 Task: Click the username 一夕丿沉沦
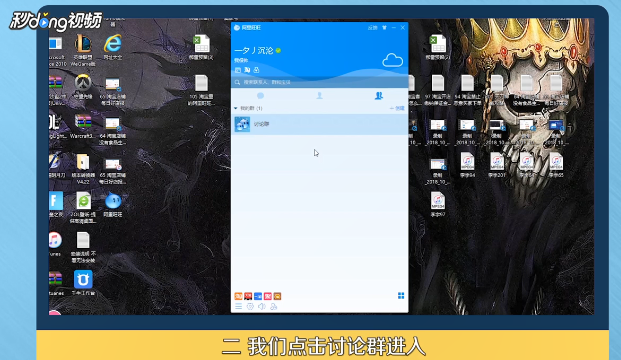[254, 51]
